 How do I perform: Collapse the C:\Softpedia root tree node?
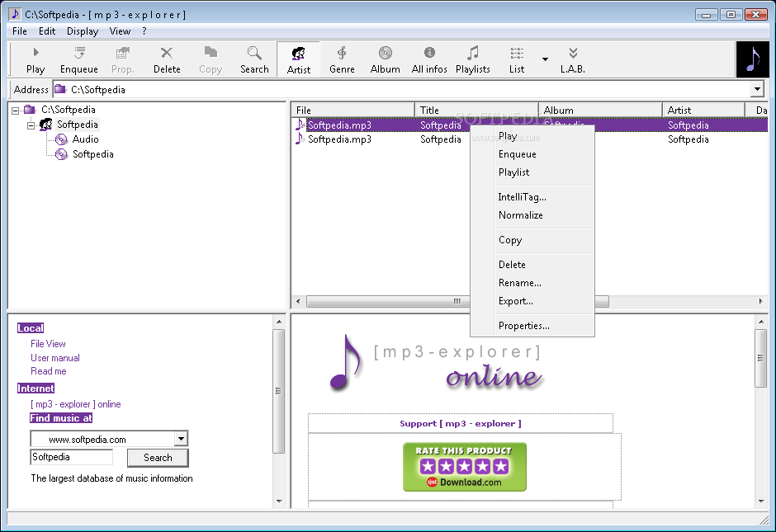[16, 111]
